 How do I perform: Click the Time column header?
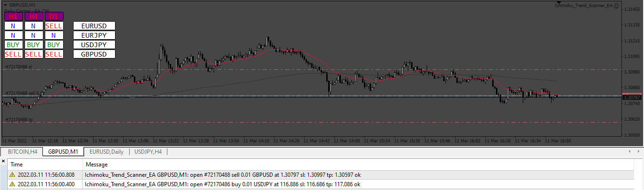coord(45,165)
